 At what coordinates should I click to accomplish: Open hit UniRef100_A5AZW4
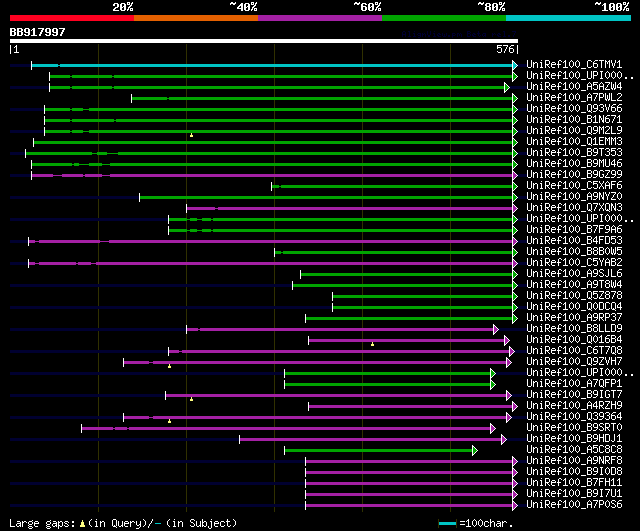[x=574, y=87]
